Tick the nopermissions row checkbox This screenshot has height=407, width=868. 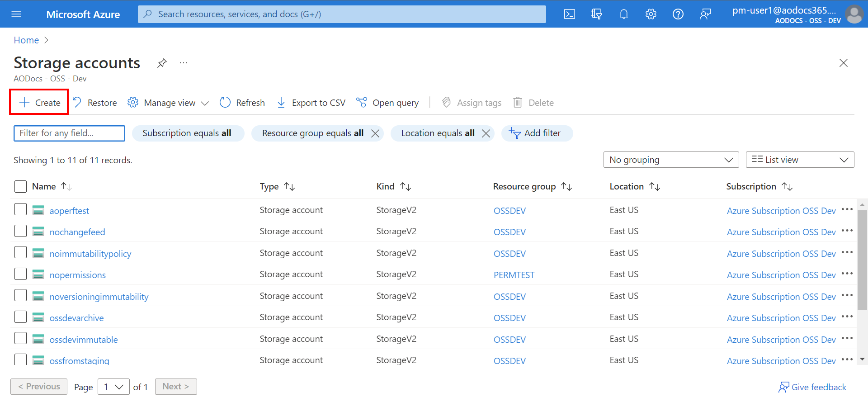20,274
